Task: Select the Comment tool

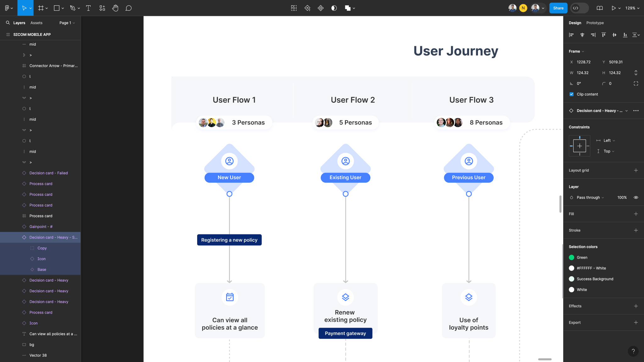Action: point(128,8)
